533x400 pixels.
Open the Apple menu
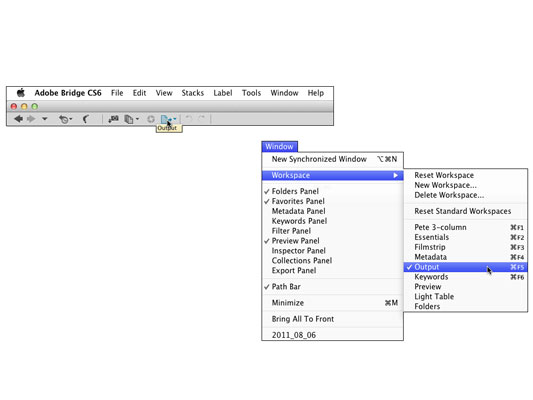21,93
